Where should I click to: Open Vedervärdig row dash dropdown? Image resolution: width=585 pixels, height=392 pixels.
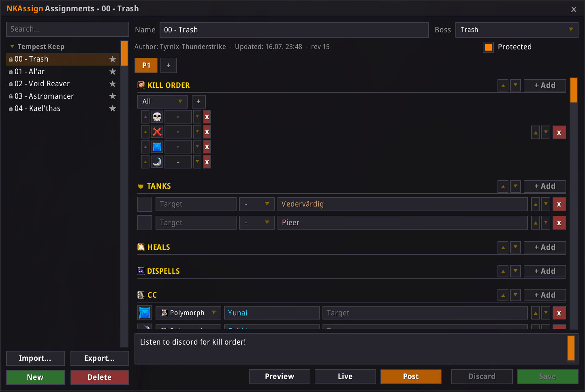click(x=257, y=204)
